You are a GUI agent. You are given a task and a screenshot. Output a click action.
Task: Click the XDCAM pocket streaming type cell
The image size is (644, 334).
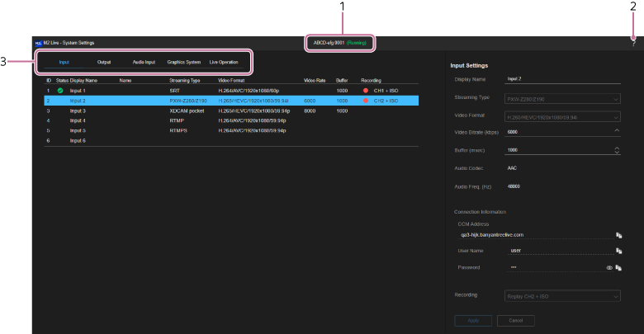pyautogui.click(x=187, y=111)
